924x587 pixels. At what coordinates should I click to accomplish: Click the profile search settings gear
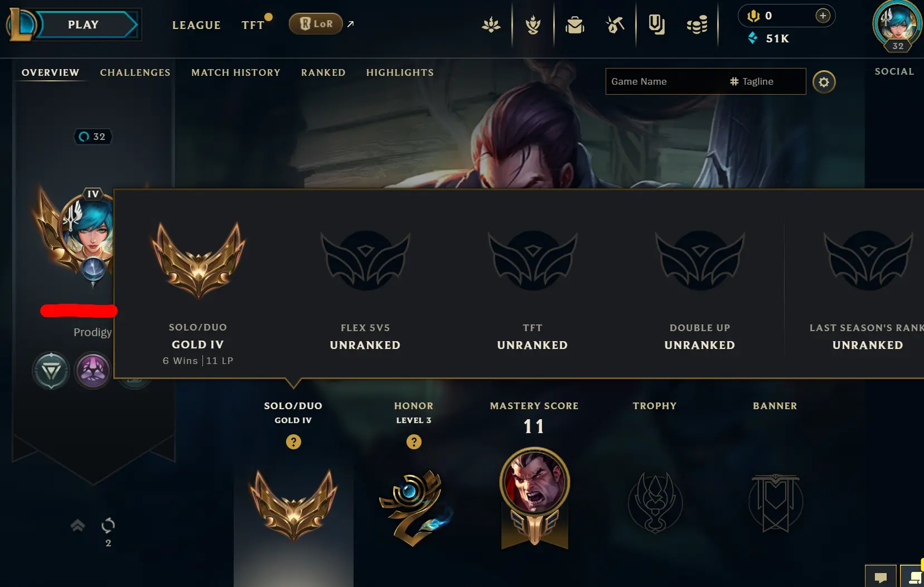824,82
